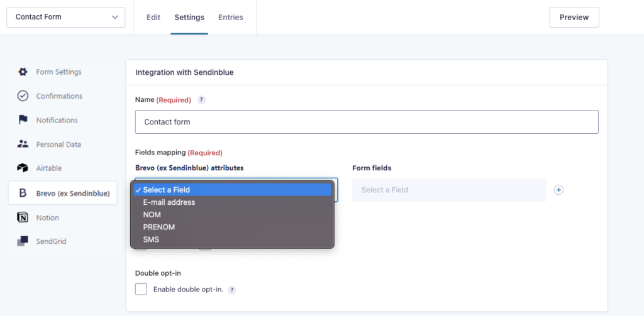Screen dimensions: 644x316
Task: Click the Personal Data people icon
Action: tap(23, 144)
